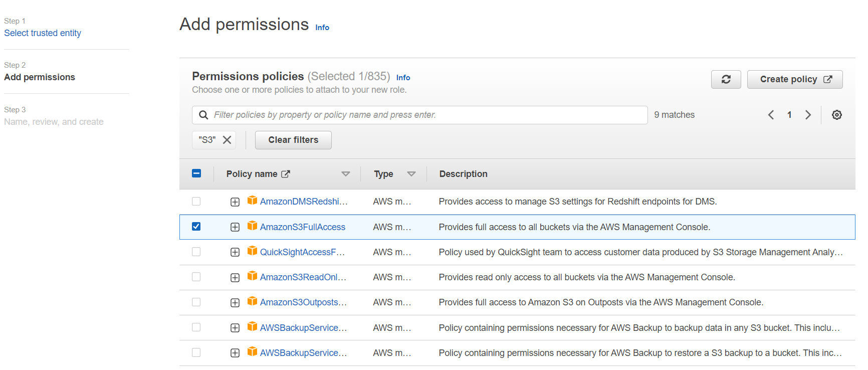Click the Policy name column header

pos(252,174)
